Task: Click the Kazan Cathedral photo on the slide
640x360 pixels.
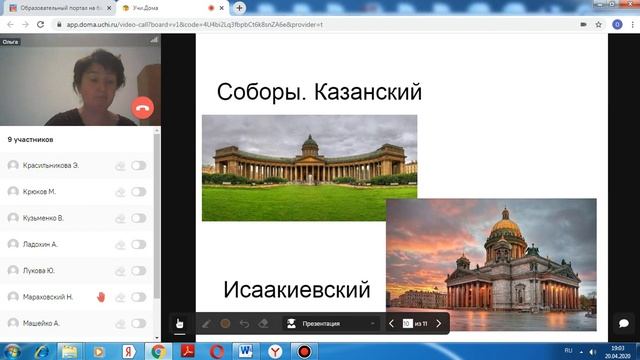Action: 309,168
